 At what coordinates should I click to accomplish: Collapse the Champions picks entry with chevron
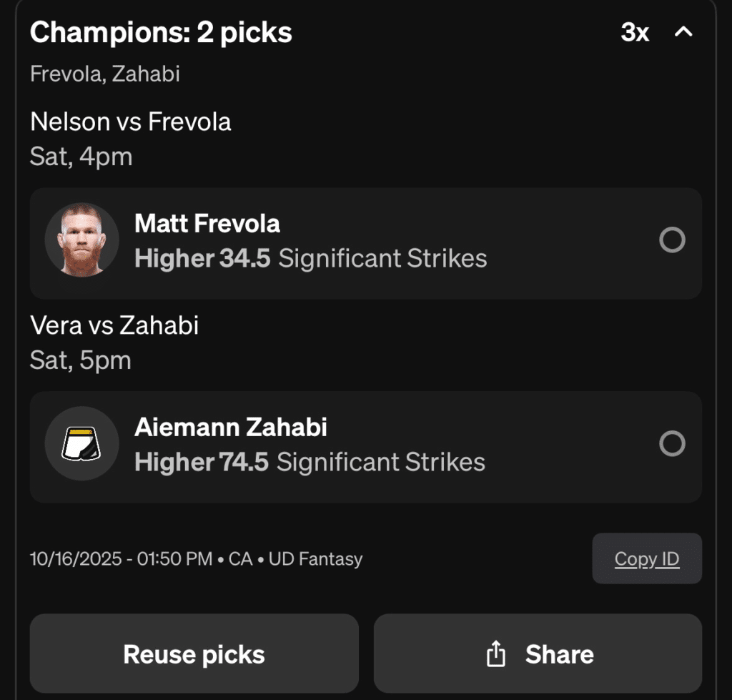(x=684, y=32)
